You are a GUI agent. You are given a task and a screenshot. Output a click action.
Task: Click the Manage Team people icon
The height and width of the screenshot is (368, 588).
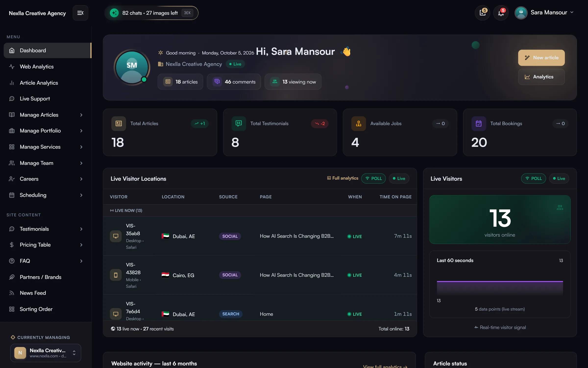12,163
